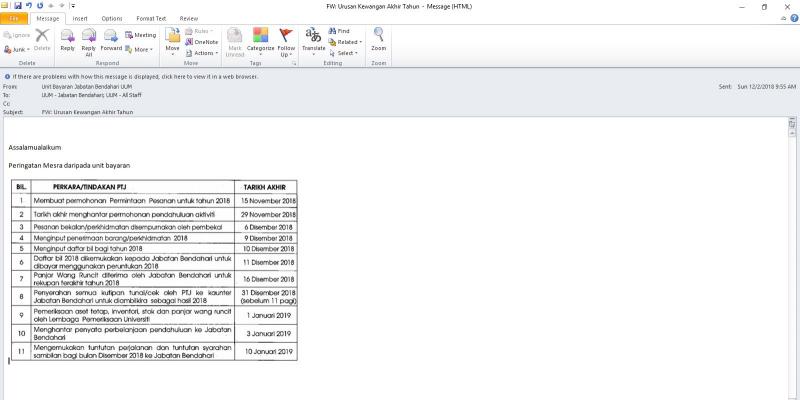Open the File tab
Image resolution: width=800 pixels, height=400 pixels.
[x=14, y=19]
